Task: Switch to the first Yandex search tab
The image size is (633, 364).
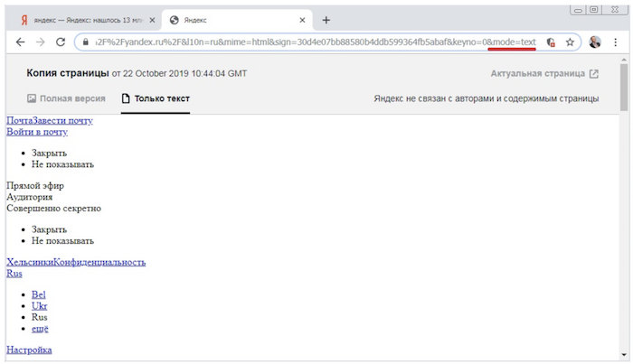Action: (x=83, y=20)
